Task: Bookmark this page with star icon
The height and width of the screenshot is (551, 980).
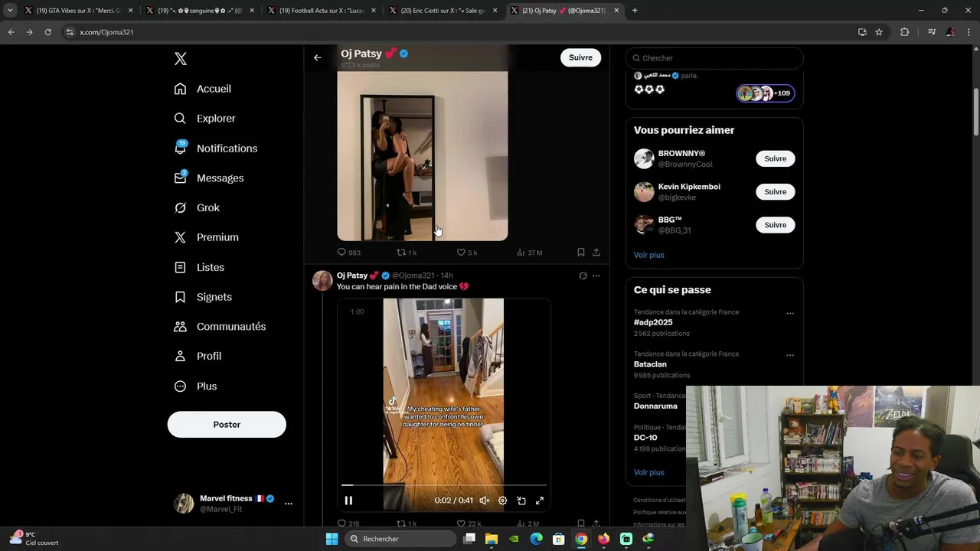Action: [879, 32]
